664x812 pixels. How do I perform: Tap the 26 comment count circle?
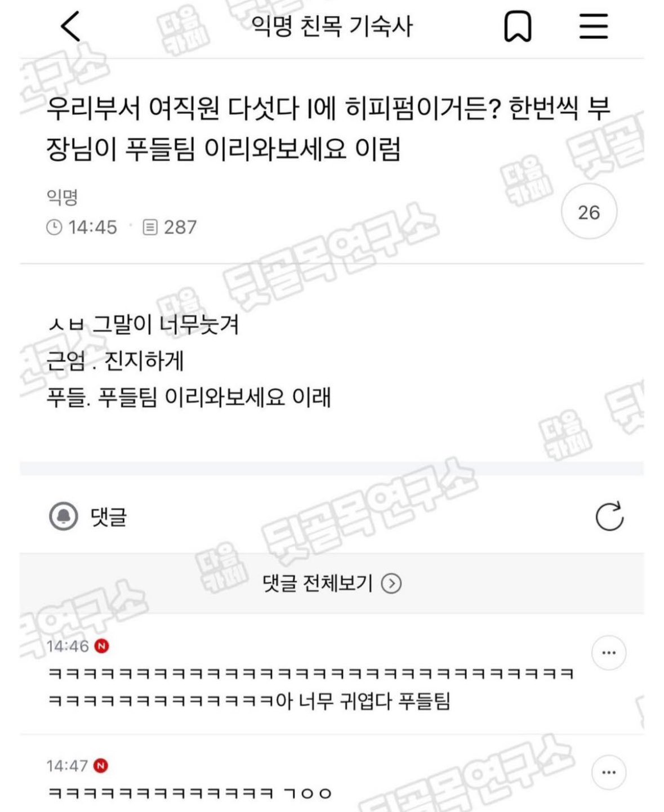point(589,212)
